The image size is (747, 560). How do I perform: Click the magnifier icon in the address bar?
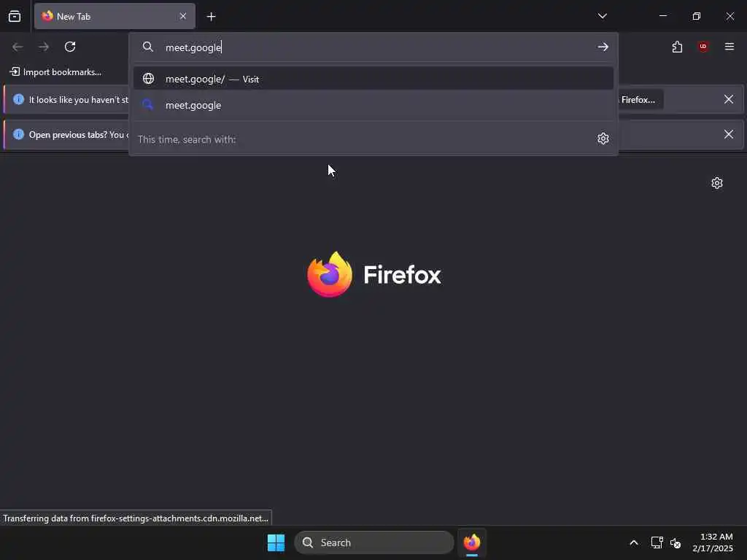click(x=148, y=47)
